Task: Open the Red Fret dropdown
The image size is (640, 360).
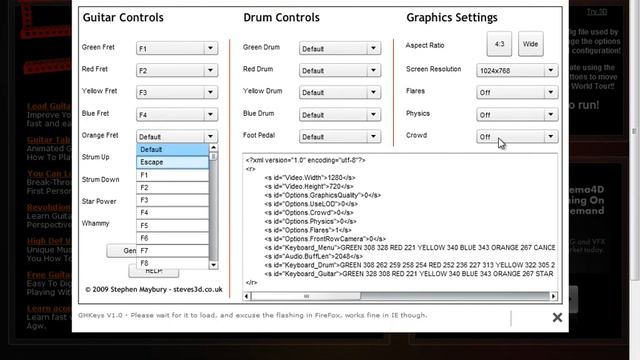Action: pos(177,70)
